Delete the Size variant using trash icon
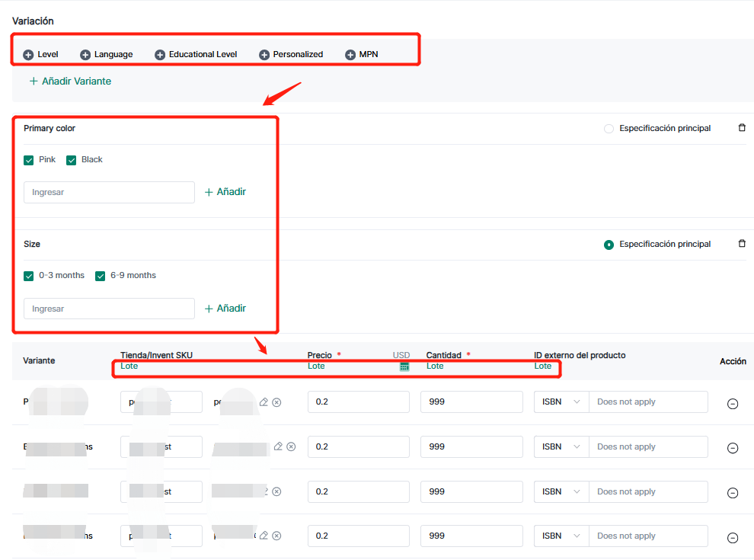The height and width of the screenshot is (560, 754). [742, 244]
